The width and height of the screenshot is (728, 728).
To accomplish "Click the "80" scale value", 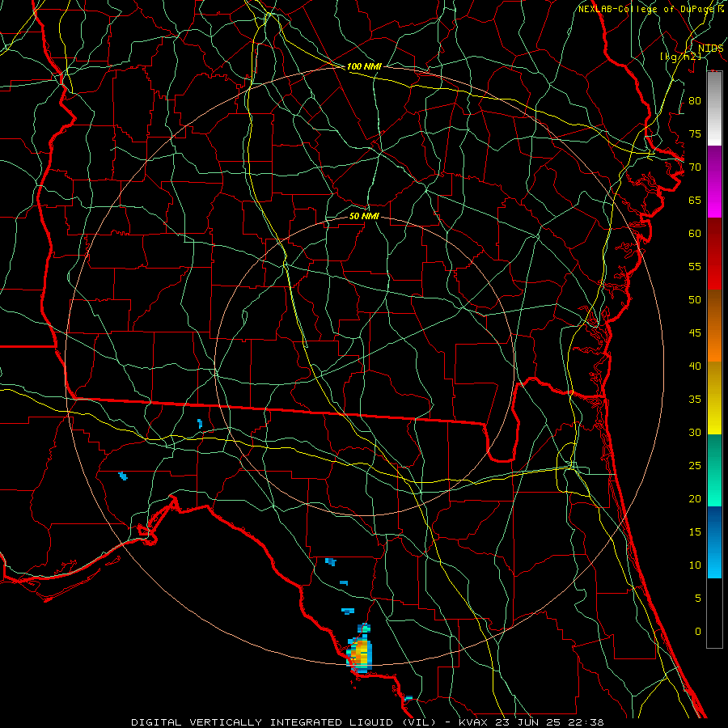I will point(695,101).
